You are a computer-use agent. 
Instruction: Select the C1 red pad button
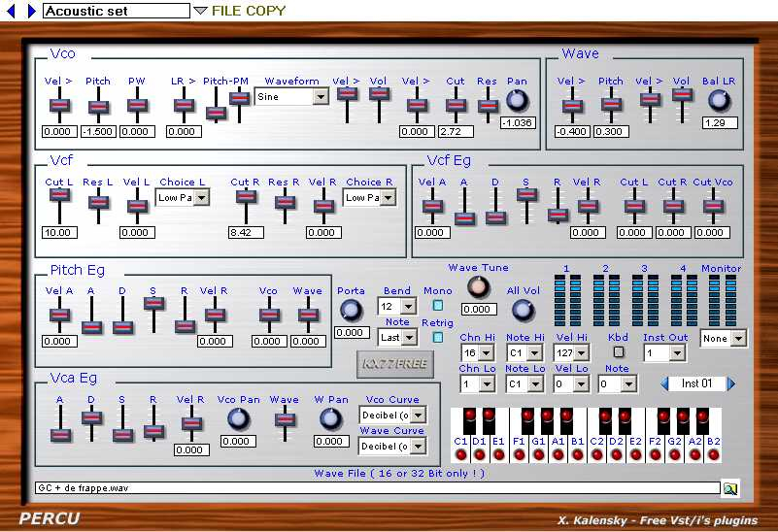[x=460, y=454]
